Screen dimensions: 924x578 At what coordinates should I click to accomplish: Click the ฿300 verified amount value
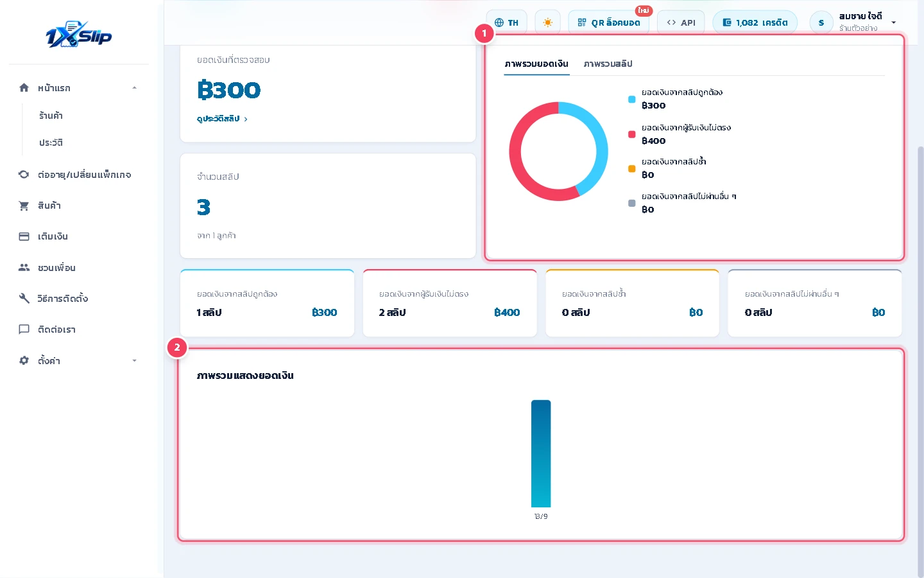(x=229, y=90)
